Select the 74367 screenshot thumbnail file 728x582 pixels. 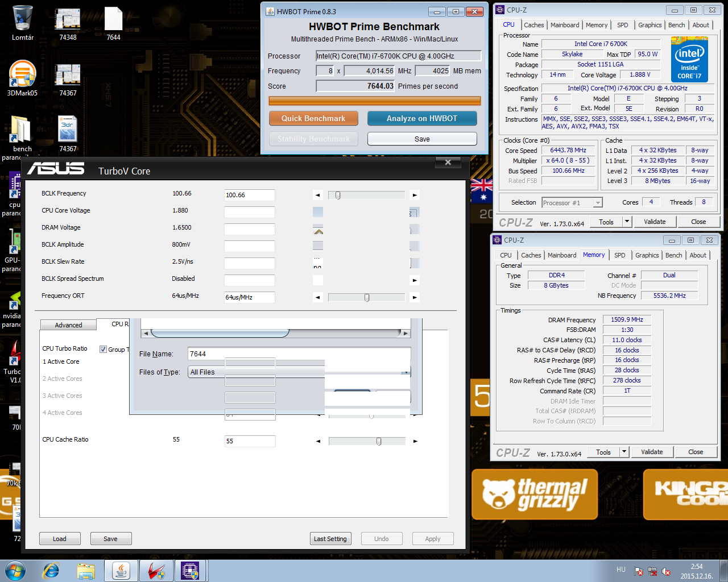tap(68, 78)
